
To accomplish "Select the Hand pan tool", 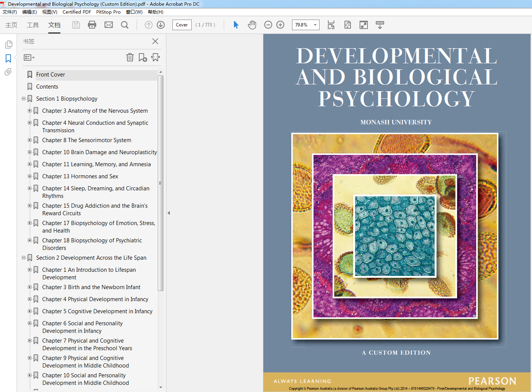I will click(x=252, y=25).
